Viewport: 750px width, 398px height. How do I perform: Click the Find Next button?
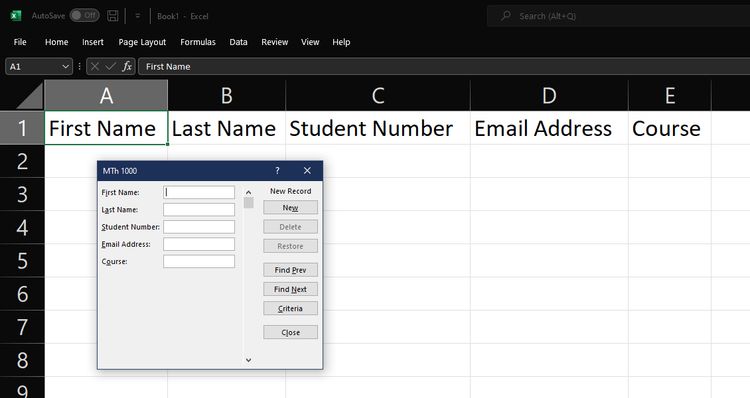click(x=290, y=289)
